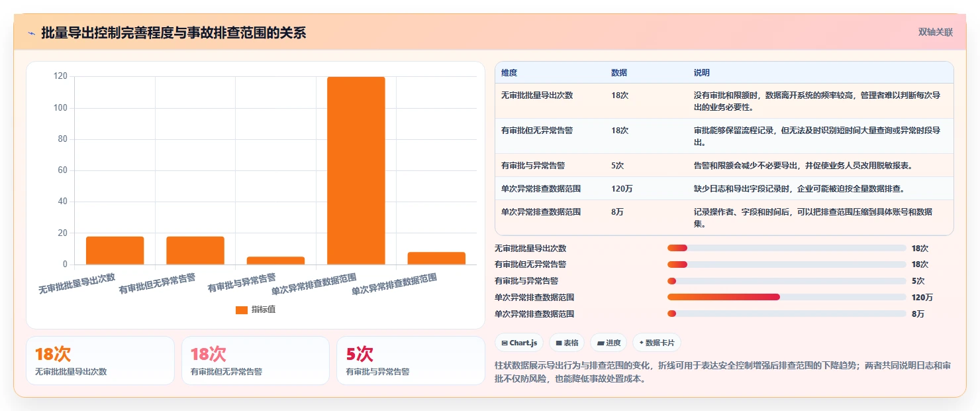The image size is (980, 411).
Task: Click the progress bar for 有审批与异常告警
Action: 787,281
